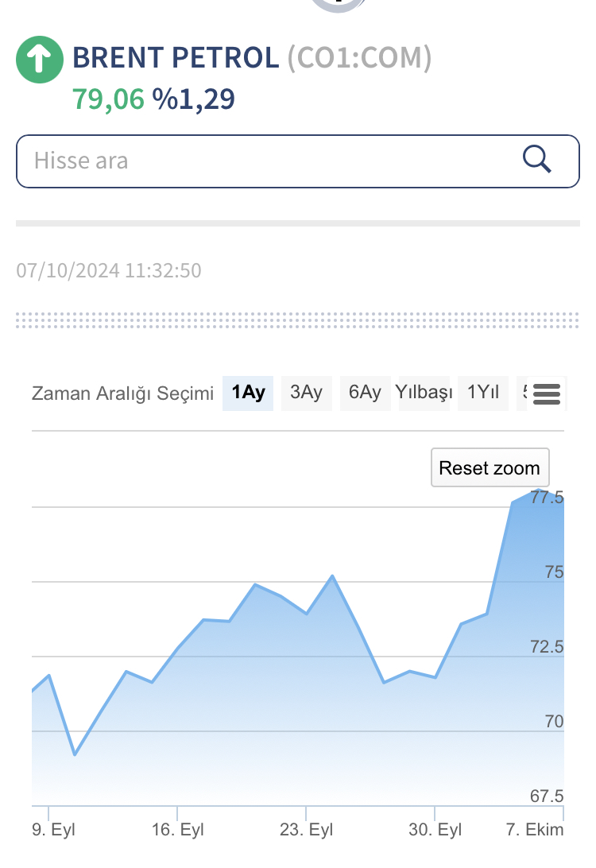Open the chart hamburger context menu
This screenshot has height=868, width=596.
tap(547, 393)
